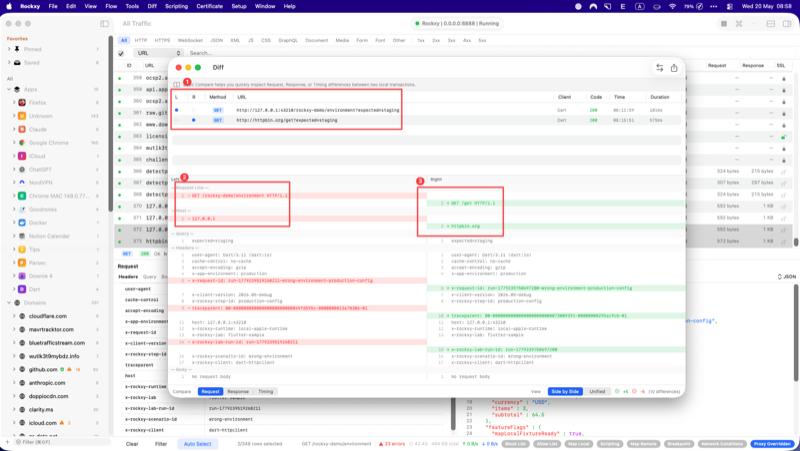Switch Diff compare to Timing tab
This screenshot has width=800, height=451.
pos(265,391)
